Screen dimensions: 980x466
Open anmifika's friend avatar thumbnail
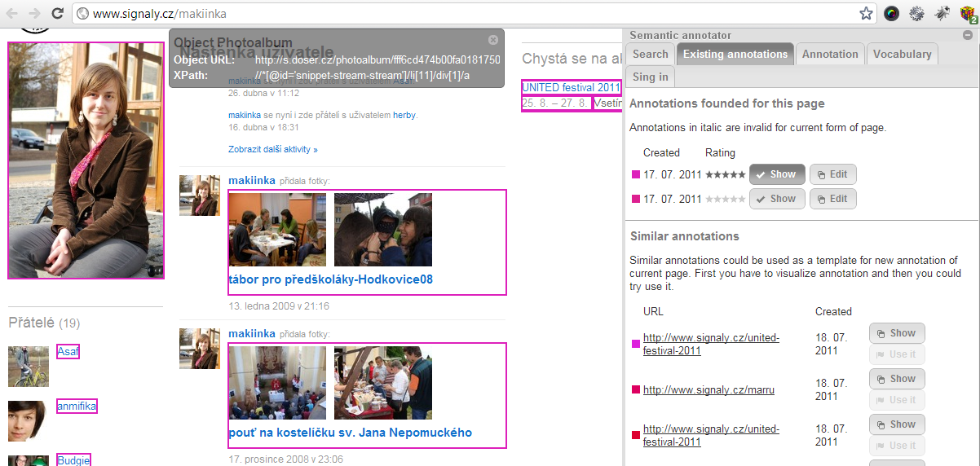tap(29, 421)
